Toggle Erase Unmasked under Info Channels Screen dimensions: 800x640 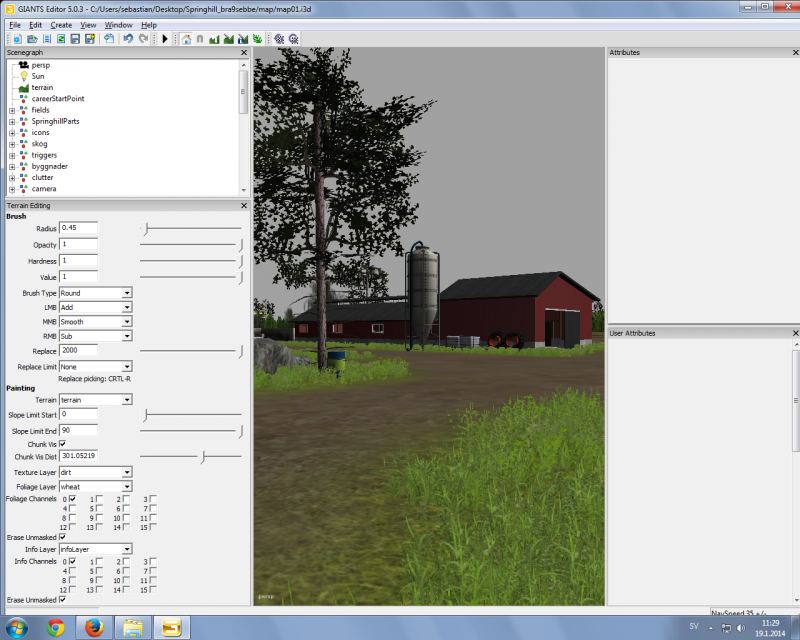click(63, 600)
